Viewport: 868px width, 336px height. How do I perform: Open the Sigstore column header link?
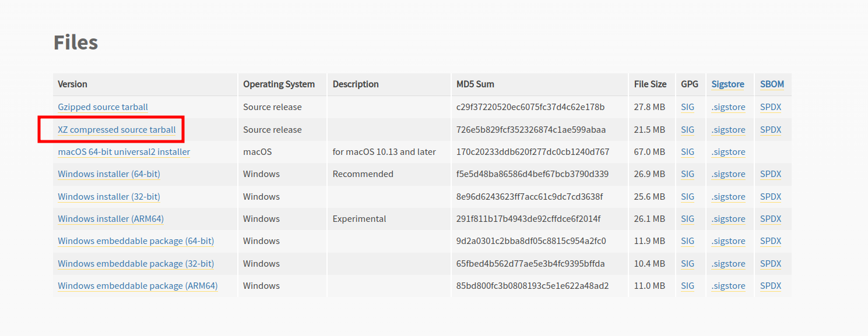coord(728,84)
